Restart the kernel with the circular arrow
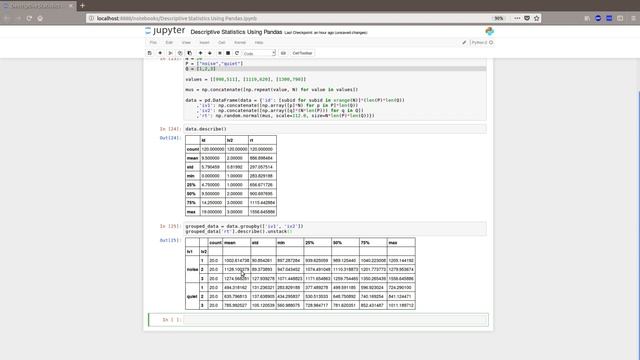This screenshot has width=640, height=360. [x=237, y=53]
